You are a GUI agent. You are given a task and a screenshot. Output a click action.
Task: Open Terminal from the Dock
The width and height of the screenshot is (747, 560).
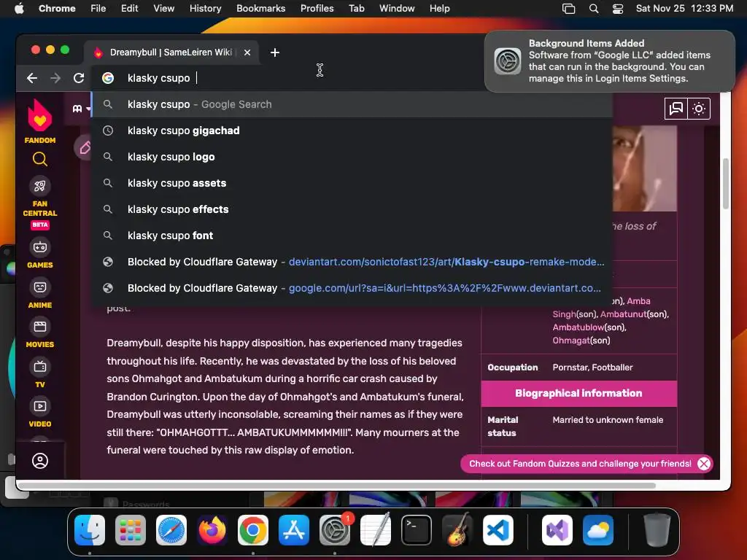point(417,530)
